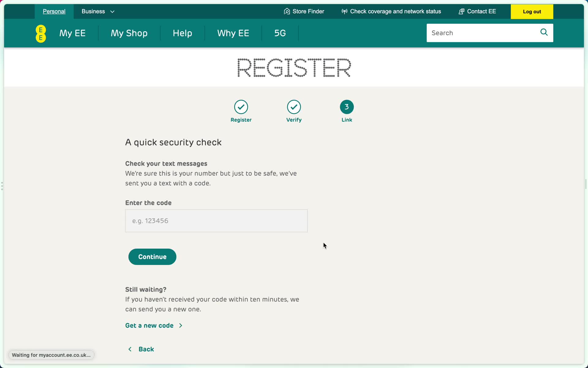Select the Personal tab
This screenshot has height=368, width=588.
pyautogui.click(x=54, y=11)
